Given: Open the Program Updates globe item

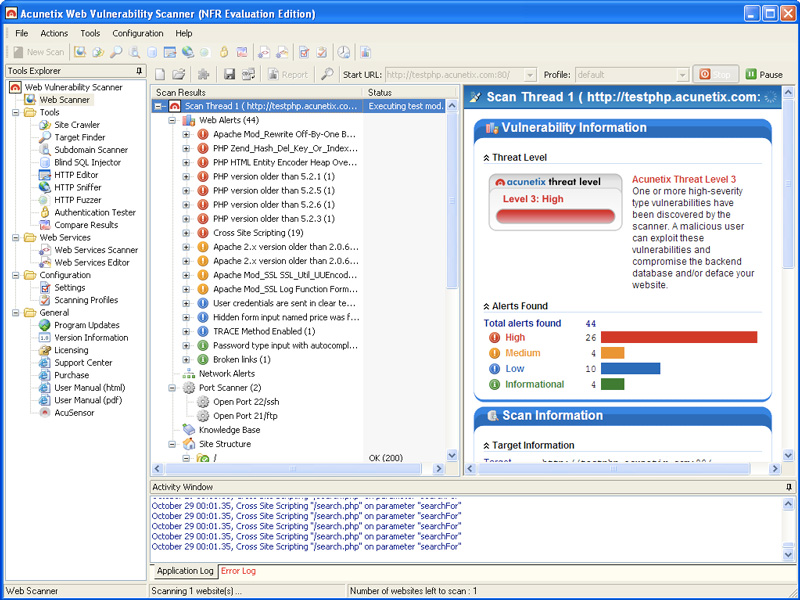Looking at the screenshot, I should pyautogui.click(x=86, y=325).
